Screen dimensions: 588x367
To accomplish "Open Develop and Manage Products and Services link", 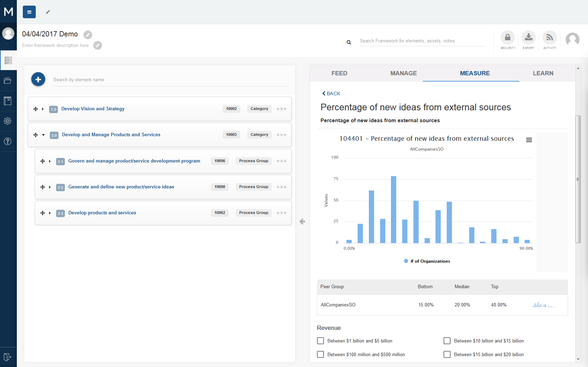I will (111, 134).
